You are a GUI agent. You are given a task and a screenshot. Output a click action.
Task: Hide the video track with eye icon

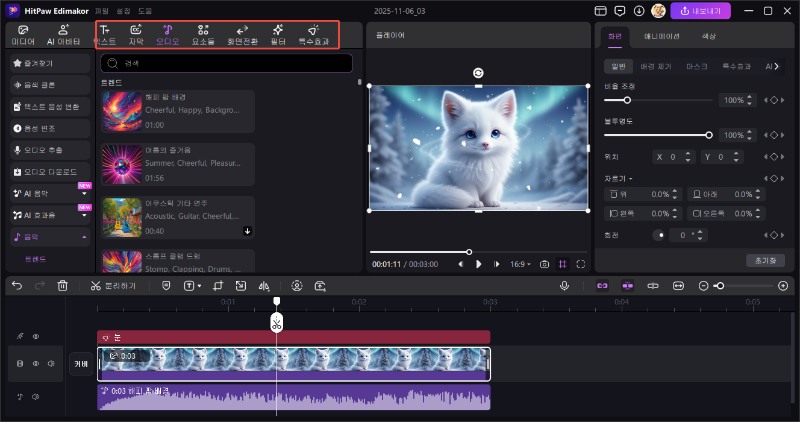36,364
